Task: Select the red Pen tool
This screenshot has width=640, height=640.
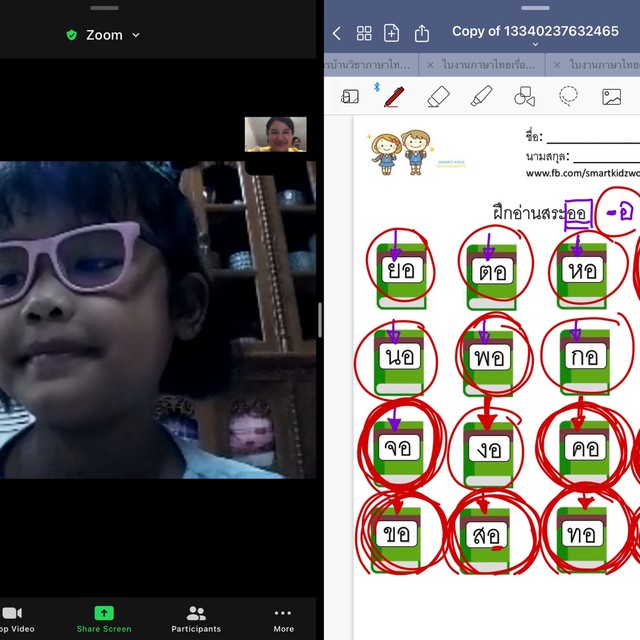Action: (x=394, y=96)
